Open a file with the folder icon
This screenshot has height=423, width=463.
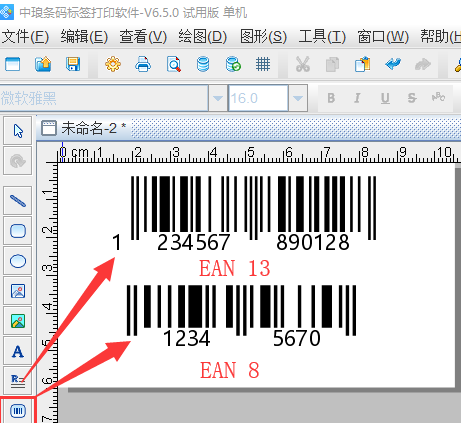click(43, 64)
